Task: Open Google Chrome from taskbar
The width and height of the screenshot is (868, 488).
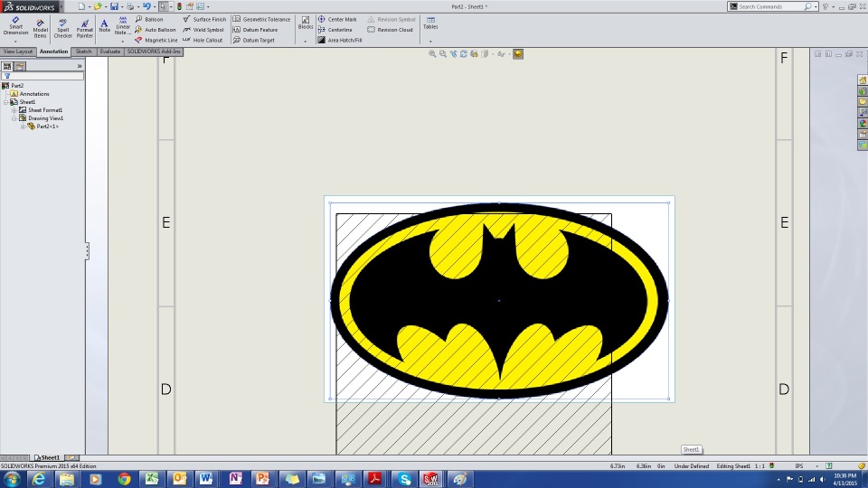Action: 124,479
